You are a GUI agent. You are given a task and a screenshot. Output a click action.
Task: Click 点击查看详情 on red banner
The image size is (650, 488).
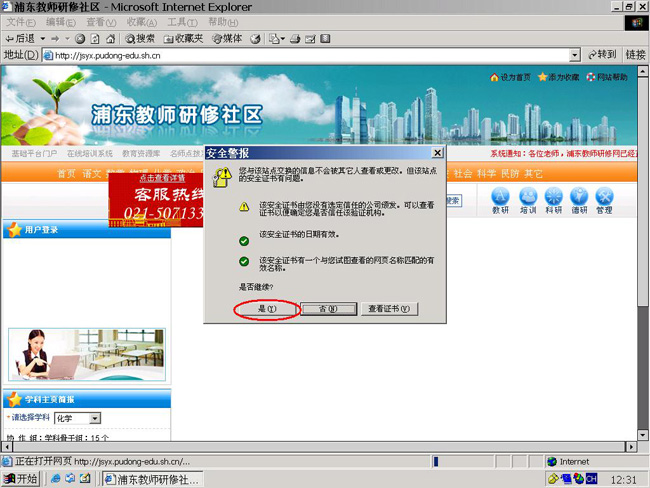pyautogui.click(x=162, y=178)
